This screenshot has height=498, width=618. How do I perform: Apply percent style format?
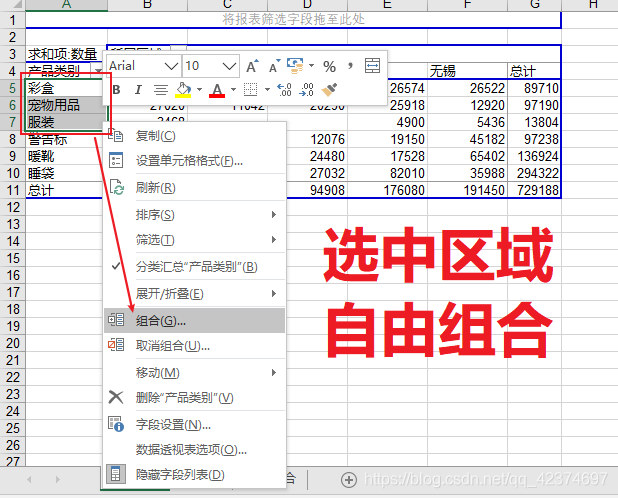pyautogui.click(x=329, y=66)
